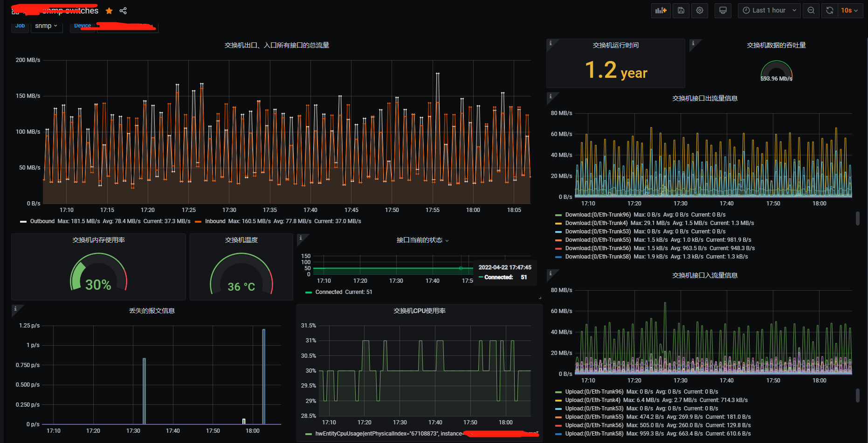Click the Add panel icon

[661, 10]
